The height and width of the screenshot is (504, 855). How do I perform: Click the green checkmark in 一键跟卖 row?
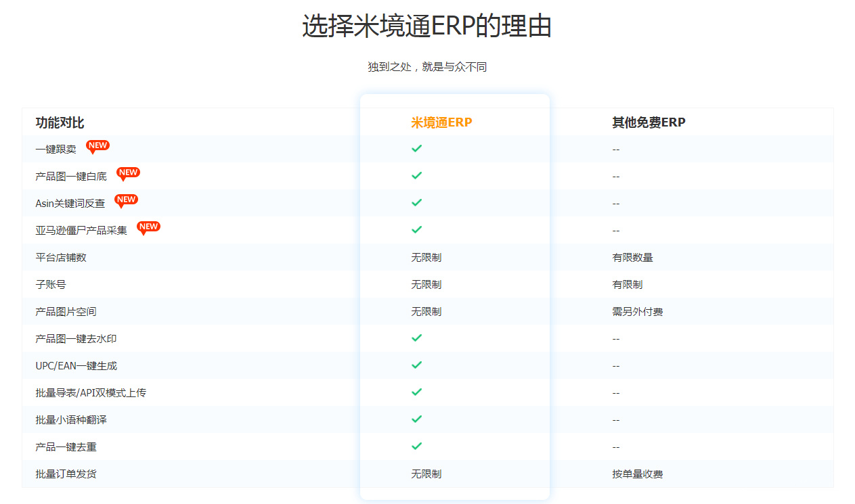(417, 148)
